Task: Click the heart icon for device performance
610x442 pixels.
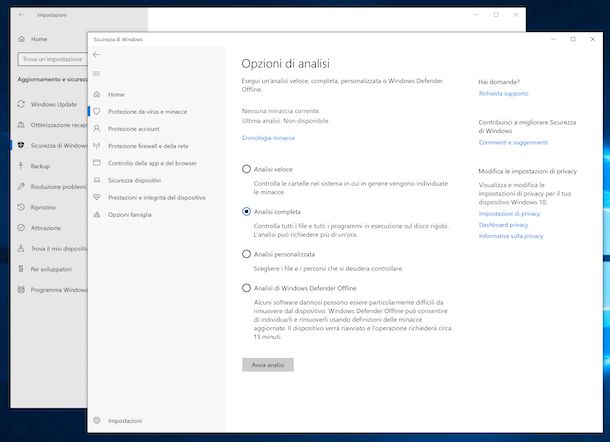Action: coord(97,197)
